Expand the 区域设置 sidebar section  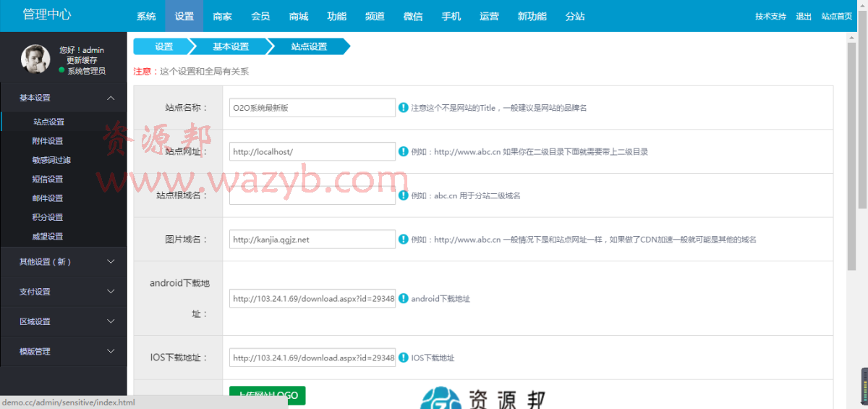pos(64,321)
